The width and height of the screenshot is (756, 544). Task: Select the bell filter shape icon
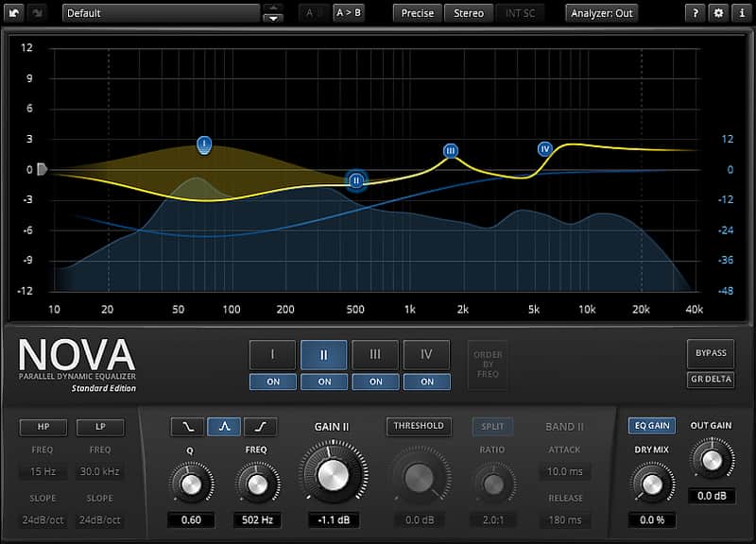coord(224,427)
